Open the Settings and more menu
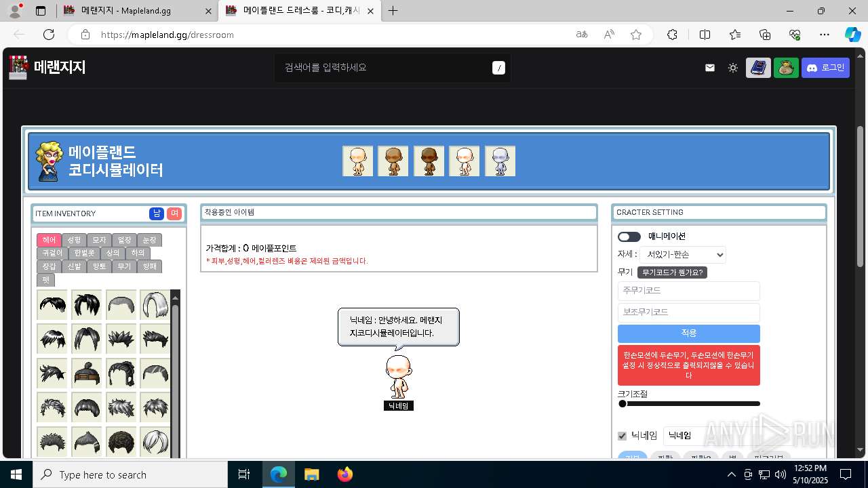Screen dimensions: 868x488 point(825,35)
